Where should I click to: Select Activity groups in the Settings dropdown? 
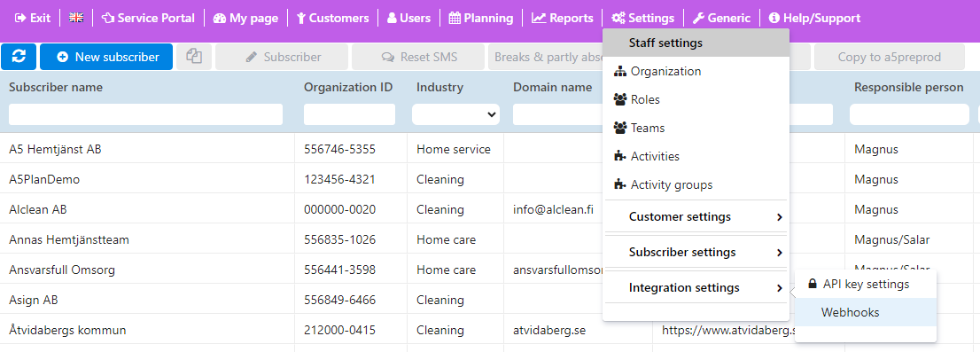click(x=696, y=184)
